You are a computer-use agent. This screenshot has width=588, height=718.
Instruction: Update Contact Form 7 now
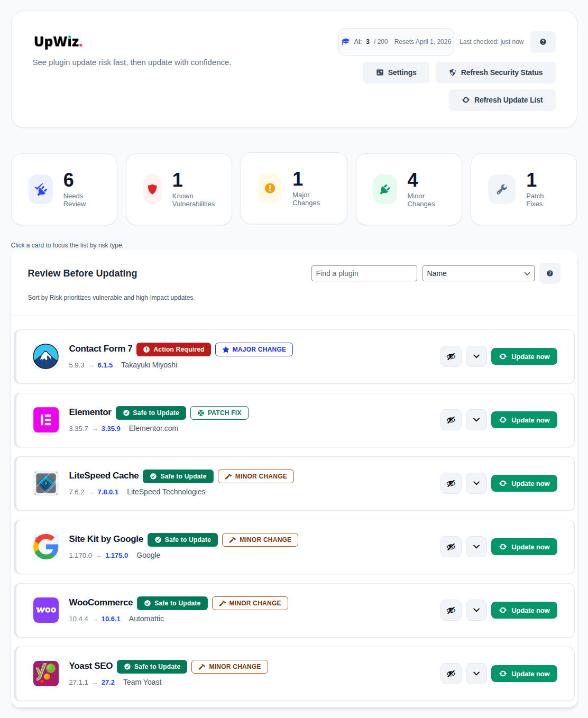(x=524, y=356)
